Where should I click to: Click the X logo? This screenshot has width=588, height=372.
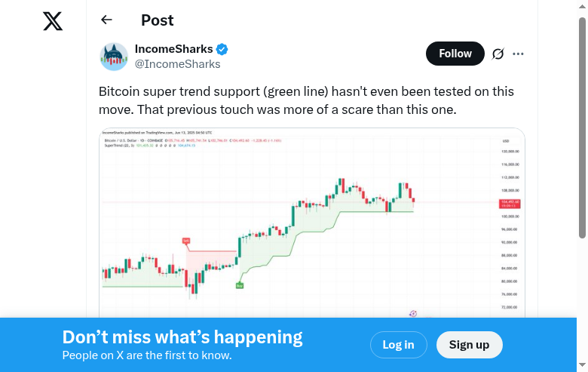53,21
